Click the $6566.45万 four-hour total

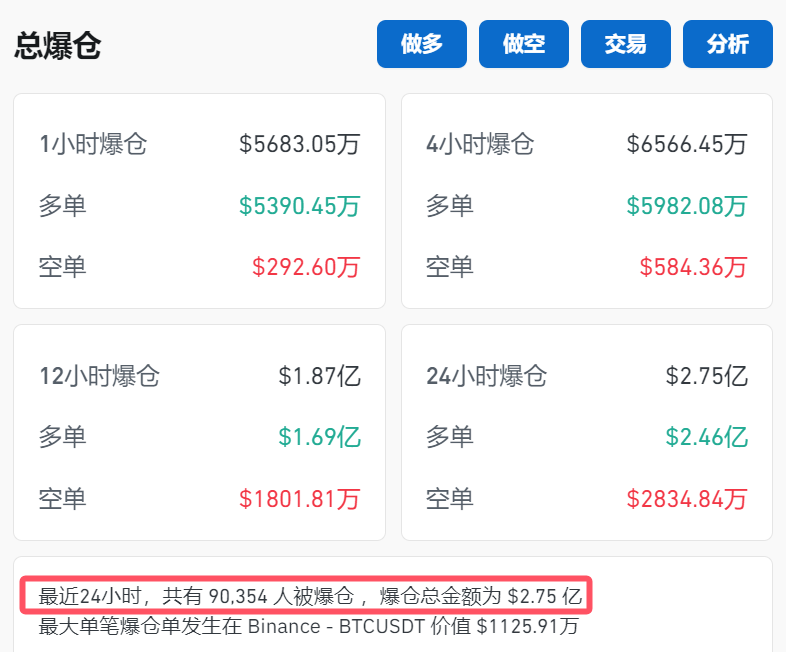click(687, 144)
